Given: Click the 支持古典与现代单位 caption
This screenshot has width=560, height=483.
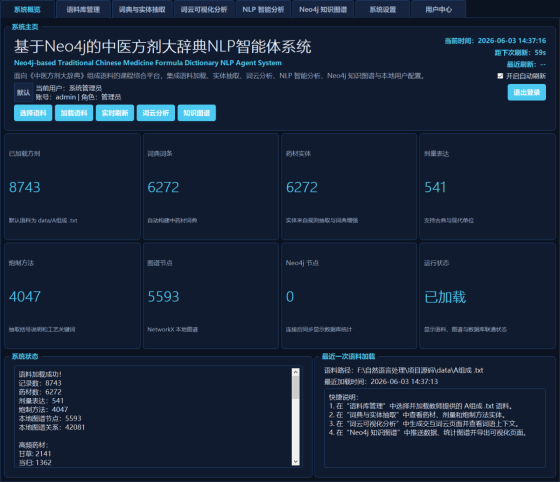Looking at the screenshot, I should coord(449,220).
